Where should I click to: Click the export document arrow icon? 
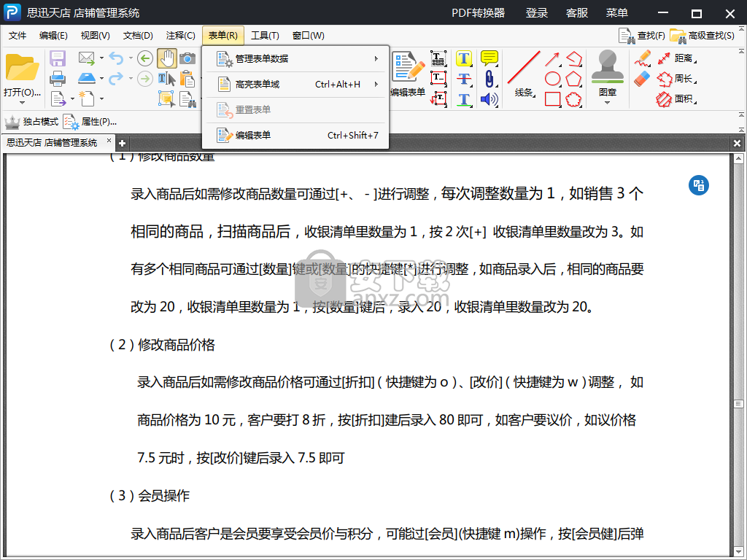tap(58, 99)
